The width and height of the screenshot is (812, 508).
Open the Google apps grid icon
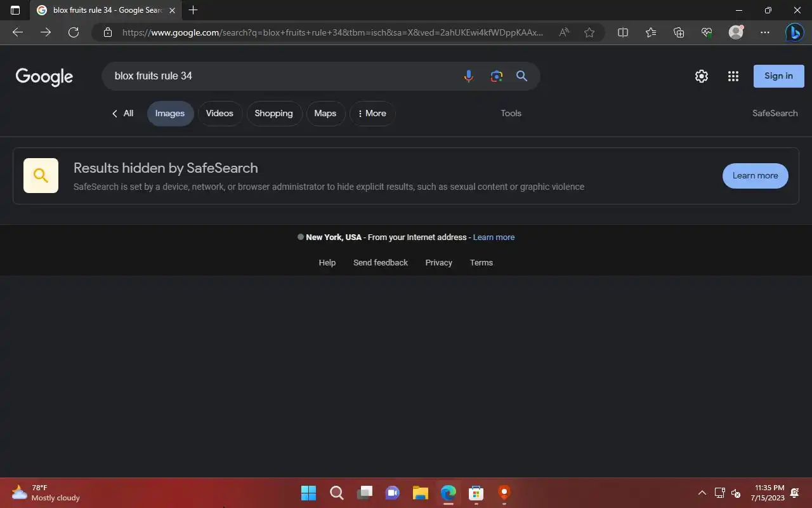tap(733, 76)
